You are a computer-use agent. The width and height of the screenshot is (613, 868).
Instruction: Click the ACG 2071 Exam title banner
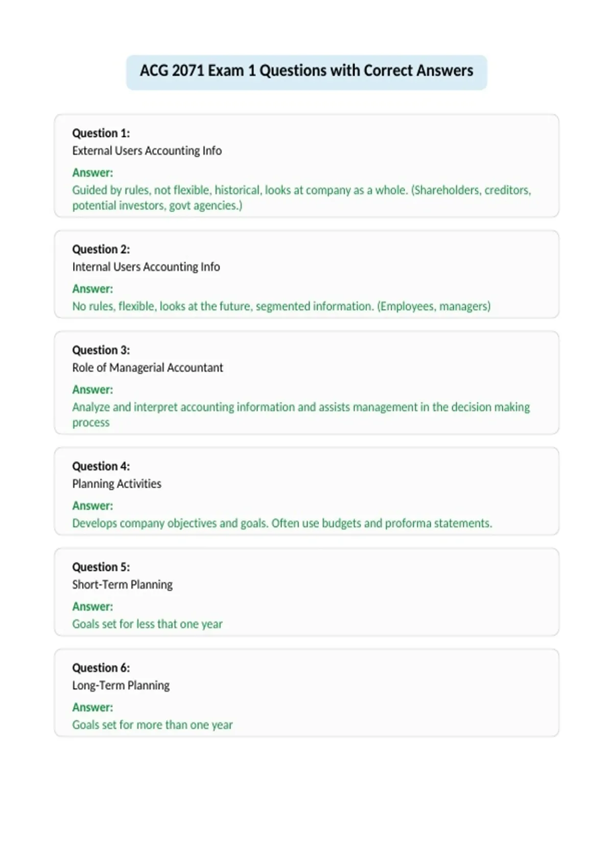[306, 72]
